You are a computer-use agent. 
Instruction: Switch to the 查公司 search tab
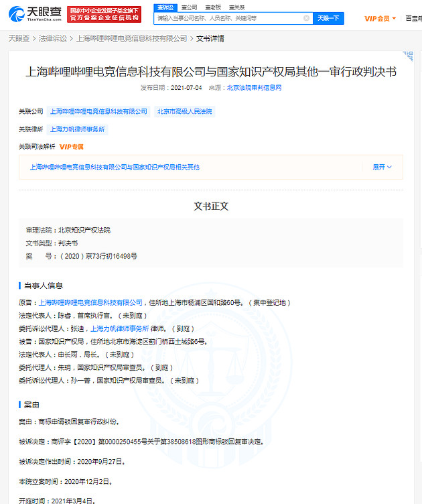coord(189,7)
